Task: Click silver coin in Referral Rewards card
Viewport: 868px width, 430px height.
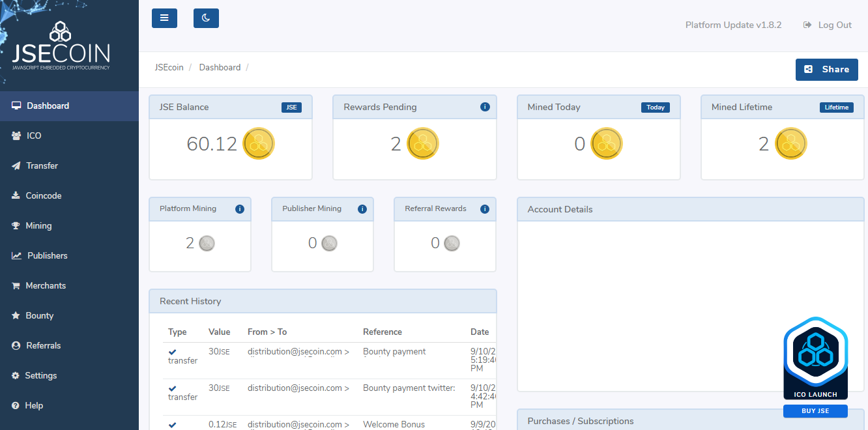Action: pyautogui.click(x=452, y=243)
